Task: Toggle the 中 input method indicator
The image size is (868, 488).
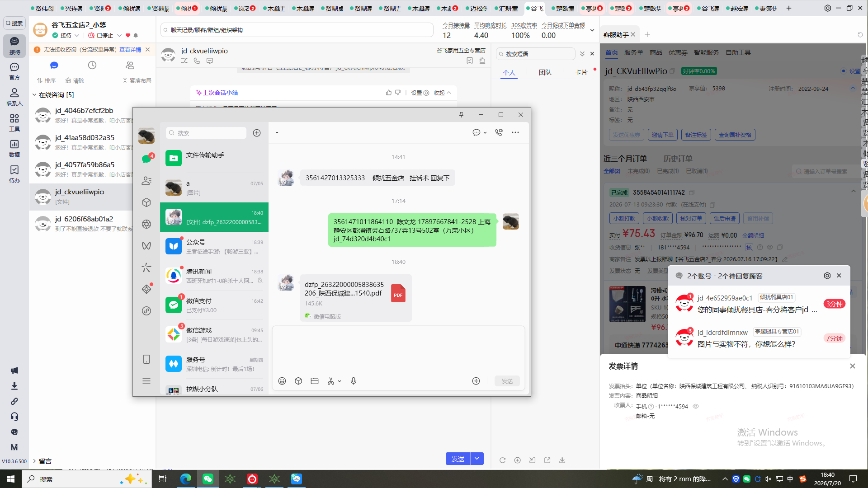Action: [x=790, y=479]
